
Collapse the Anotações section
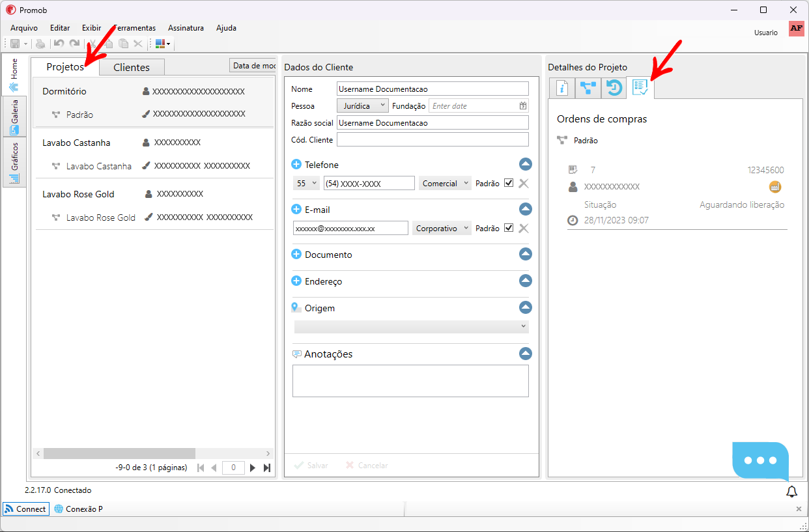pos(526,354)
